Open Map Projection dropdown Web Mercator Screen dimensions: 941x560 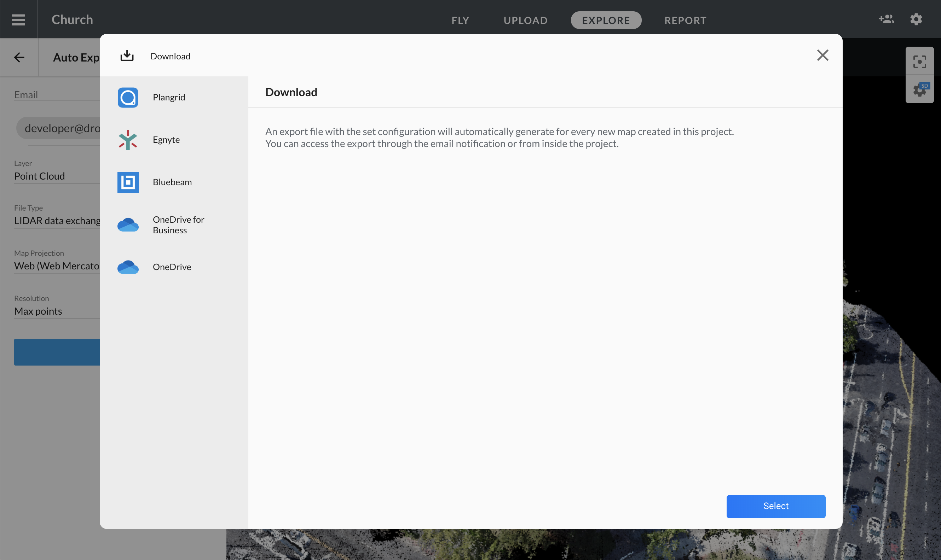[57, 266]
